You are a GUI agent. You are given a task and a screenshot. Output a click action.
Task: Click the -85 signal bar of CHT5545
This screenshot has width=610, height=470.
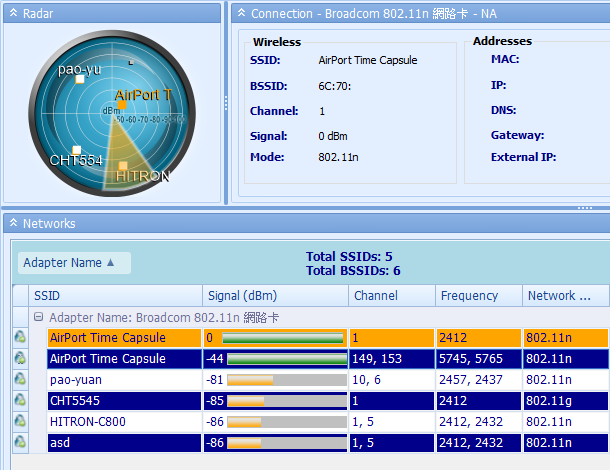287,401
